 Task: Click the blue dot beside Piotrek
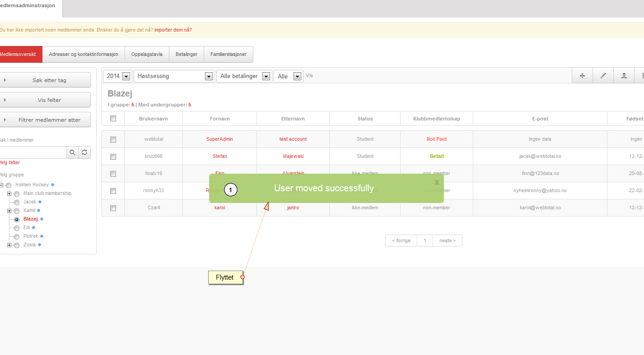pos(42,236)
